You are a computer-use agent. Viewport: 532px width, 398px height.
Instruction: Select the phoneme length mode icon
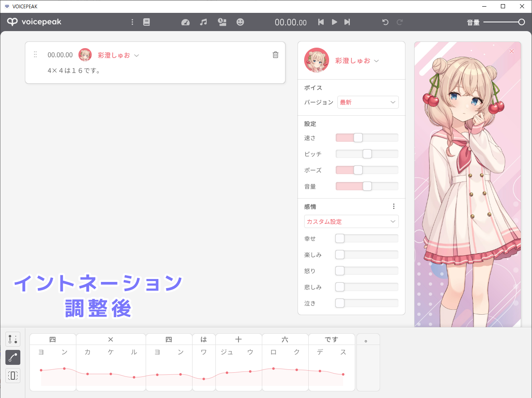(x=13, y=376)
